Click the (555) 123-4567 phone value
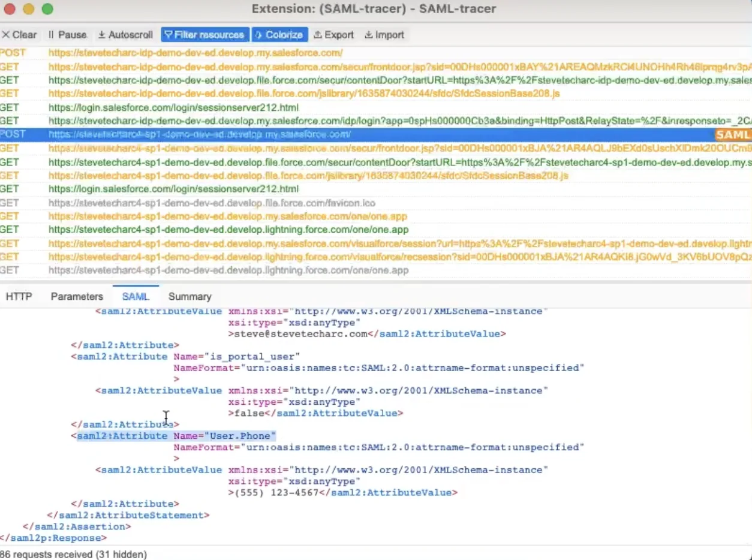Screen dimensions: 752x560 tap(276, 492)
